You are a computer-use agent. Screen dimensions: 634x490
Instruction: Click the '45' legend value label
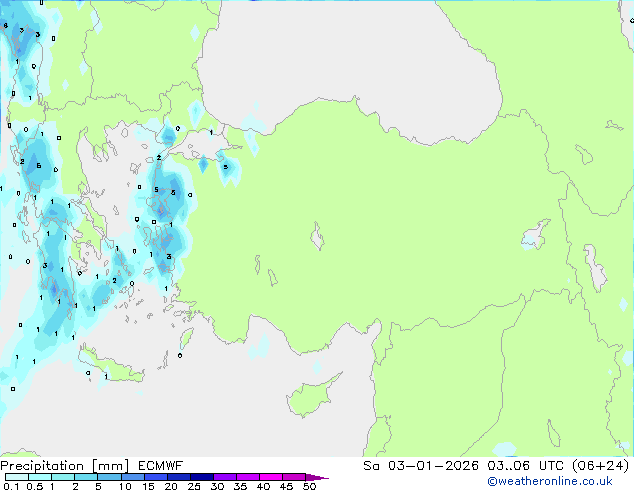click(286, 486)
